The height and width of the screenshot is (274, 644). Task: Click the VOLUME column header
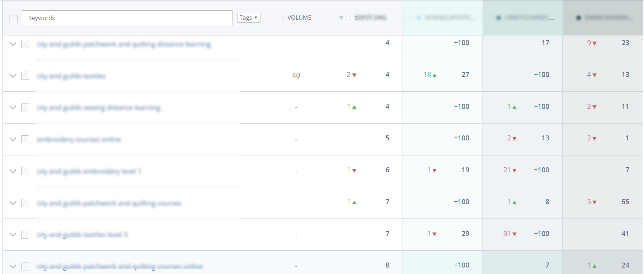[299, 18]
